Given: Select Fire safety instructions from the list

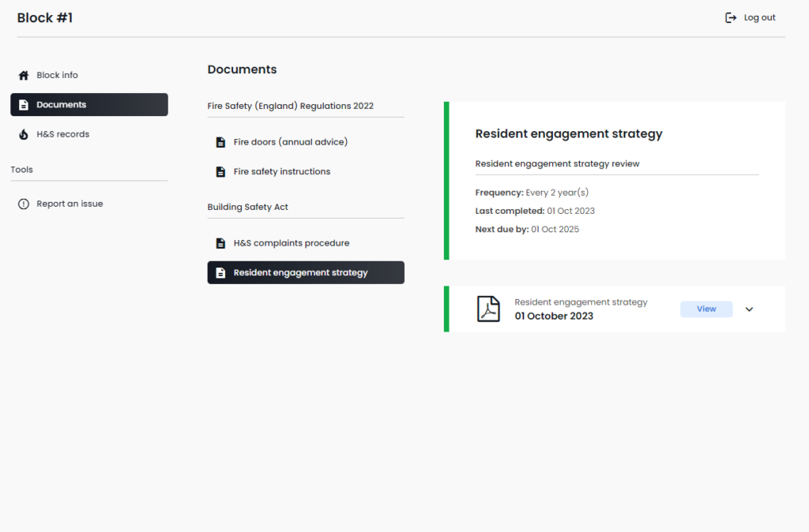Looking at the screenshot, I should click(280, 171).
